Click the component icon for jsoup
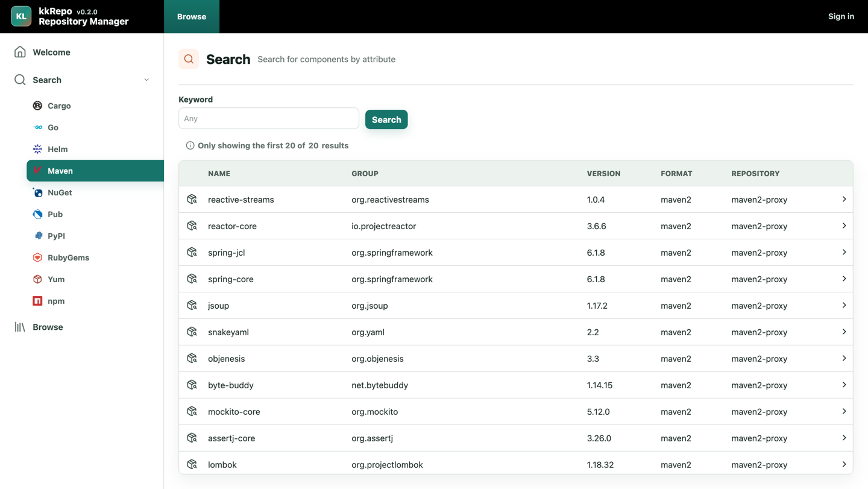 click(192, 305)
